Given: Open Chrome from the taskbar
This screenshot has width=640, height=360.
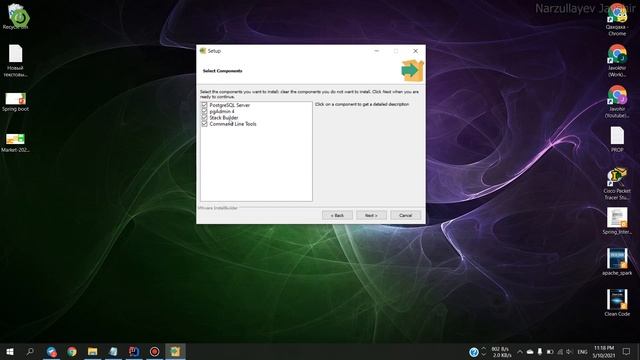Looking at the screenshot, I should tap(72, 351).
